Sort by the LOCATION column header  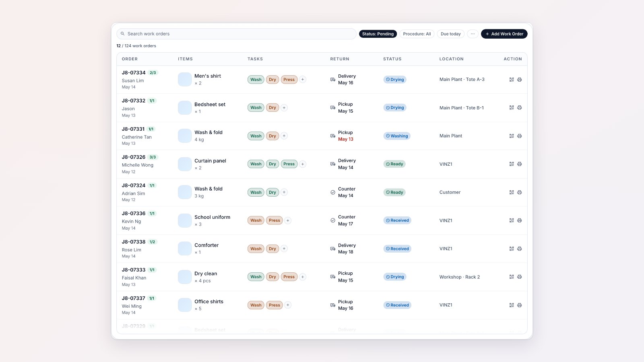452,59
